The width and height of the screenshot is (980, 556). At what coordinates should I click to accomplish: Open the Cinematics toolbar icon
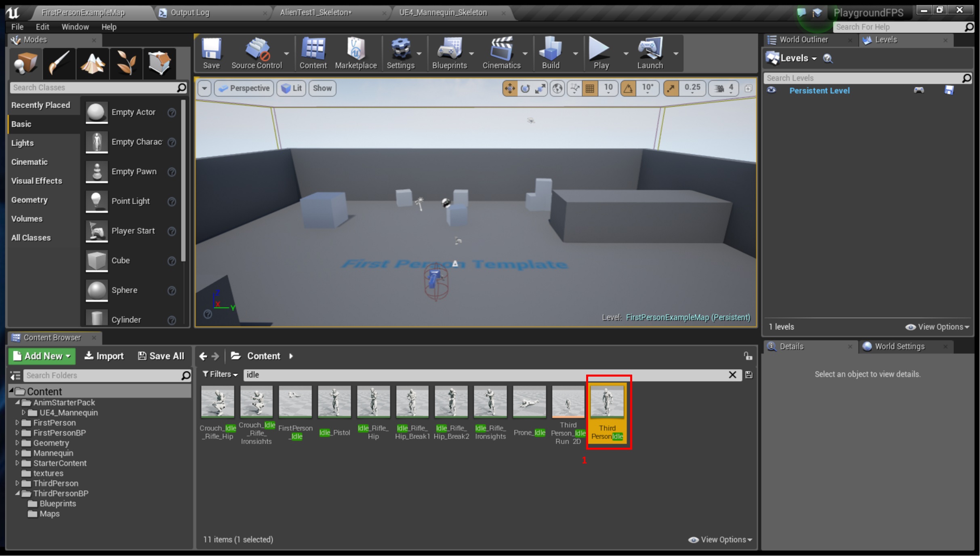pyautogui.click(x=501, y=53)
